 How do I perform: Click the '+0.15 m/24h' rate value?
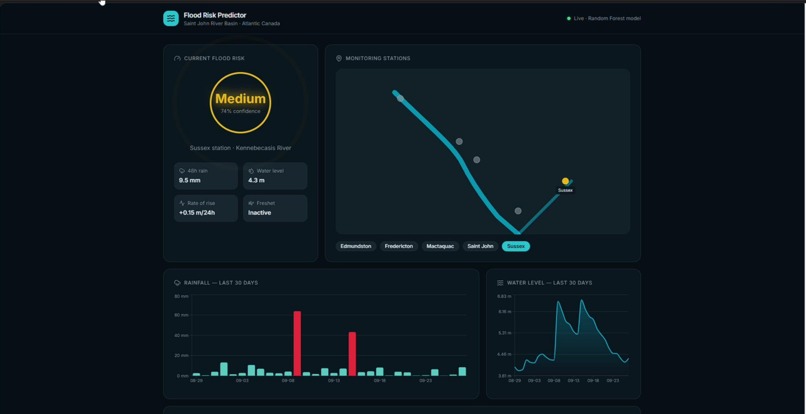click(x=197, y=213)
